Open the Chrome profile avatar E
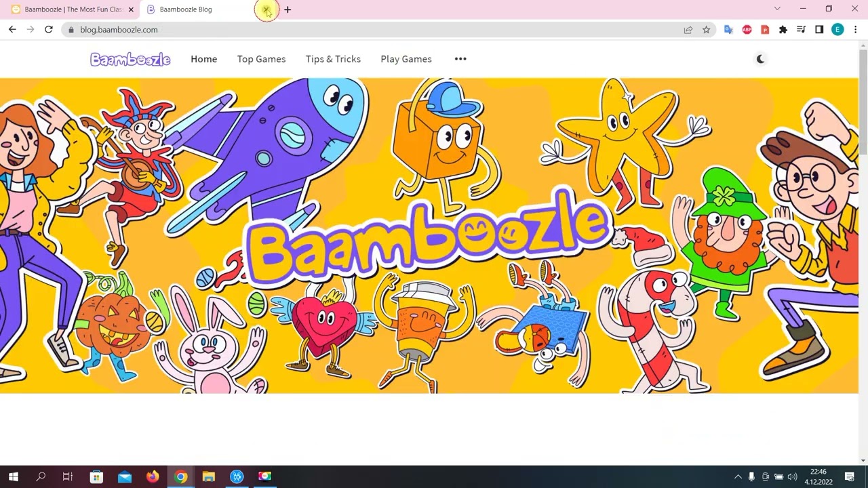This screenshot has height=488, width=868. pyautogui.click(x=837, y=30)
